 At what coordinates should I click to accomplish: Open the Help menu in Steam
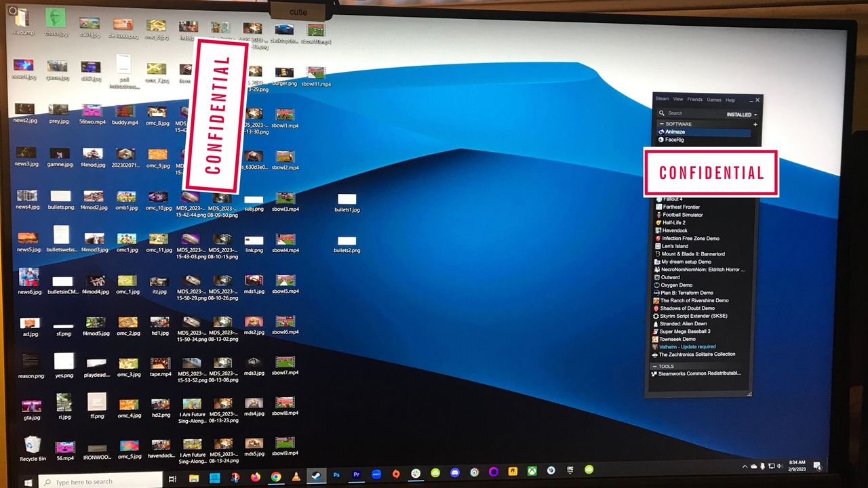(730, 100)
